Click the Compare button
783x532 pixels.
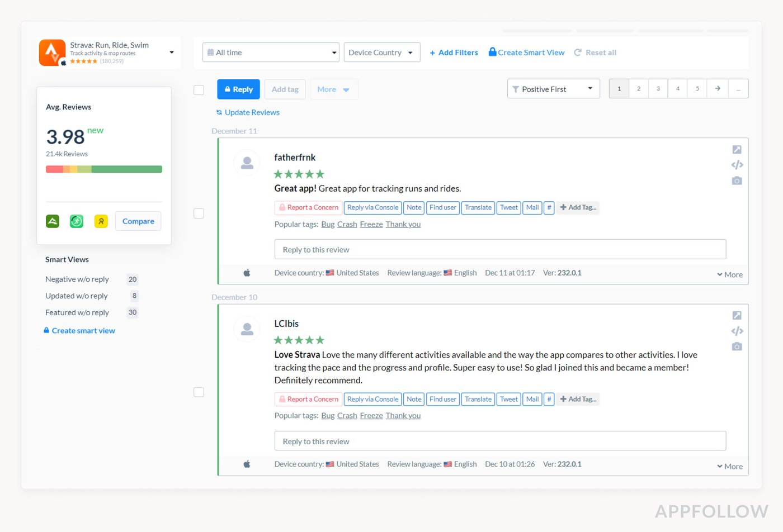click(138, 221)
